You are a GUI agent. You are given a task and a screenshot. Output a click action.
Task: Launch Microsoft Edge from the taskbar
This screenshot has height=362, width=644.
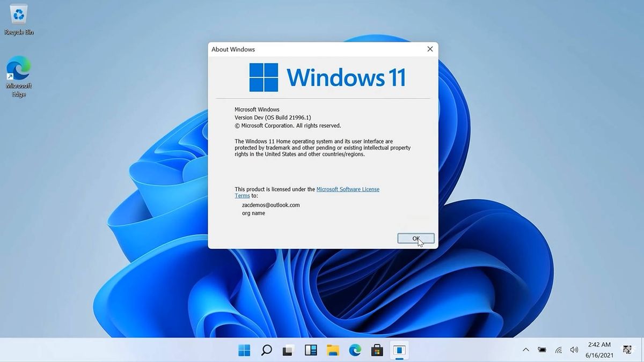coord(355,351)
